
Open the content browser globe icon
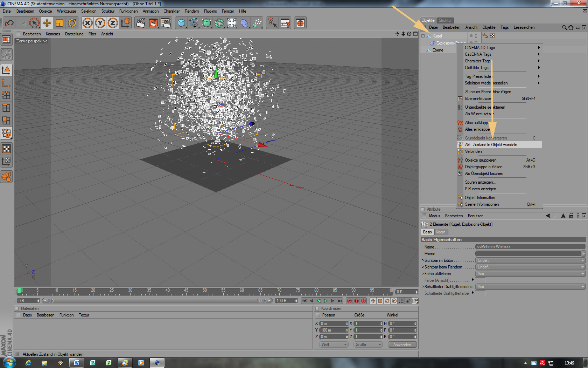point(300,23)
